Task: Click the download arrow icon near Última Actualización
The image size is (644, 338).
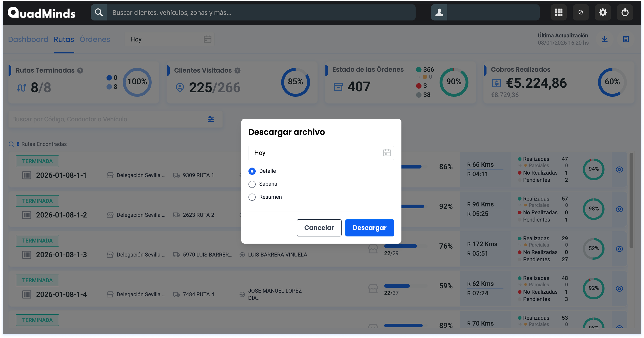Action: (x=604, y=39)
